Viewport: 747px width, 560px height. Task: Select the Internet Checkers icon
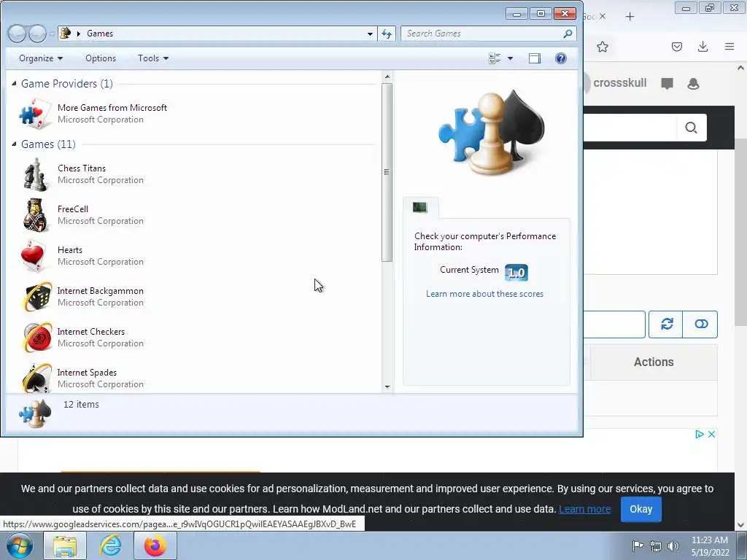[36, 338]
